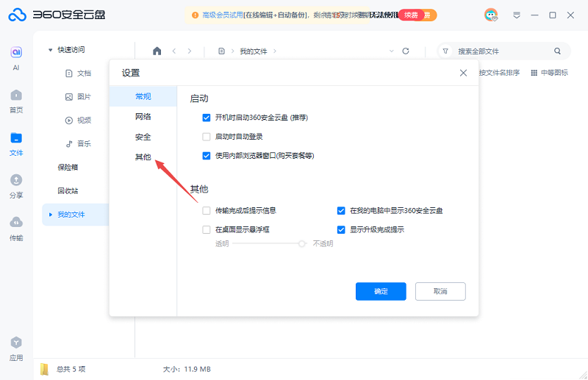Screen dimensions: 588x380
Task: Click 我的文件 in the path breadcrumb
Action: [254, 51]
